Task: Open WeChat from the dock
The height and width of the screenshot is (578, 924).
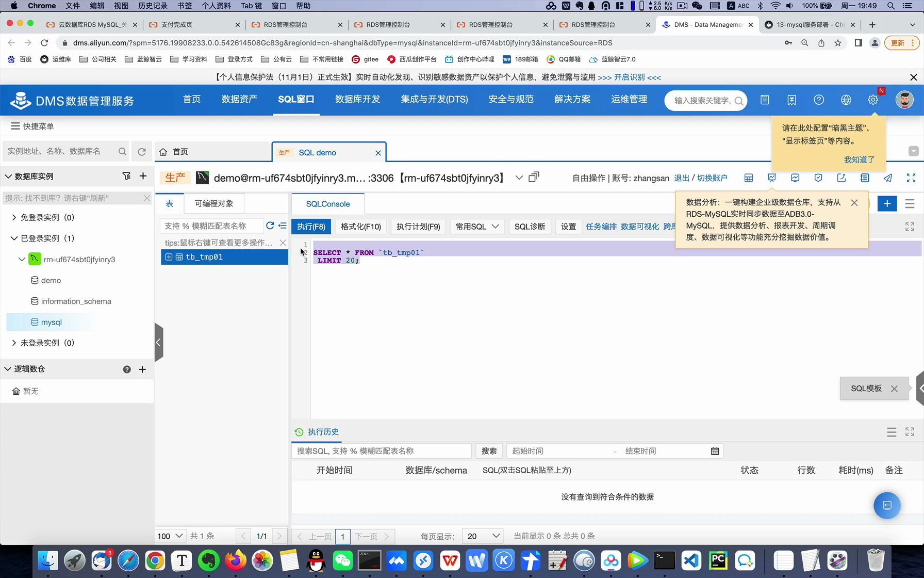Action: click(343, 560)
